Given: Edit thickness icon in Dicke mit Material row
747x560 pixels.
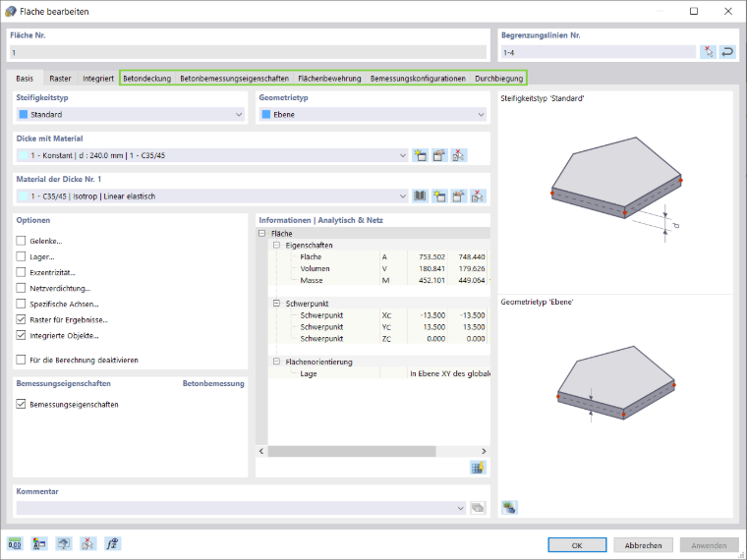Looking at the screenshot, I should (439, 155).
